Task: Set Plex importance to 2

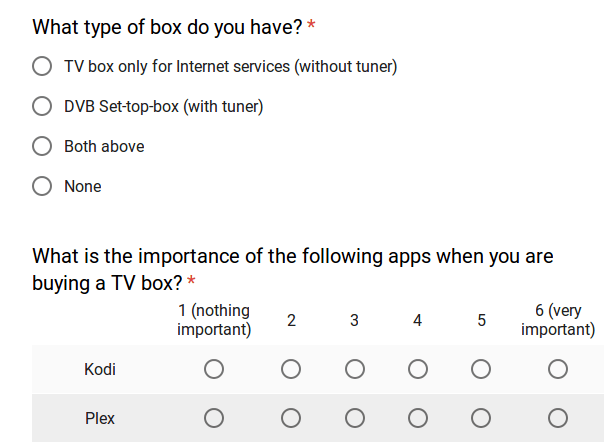Action: point(291,419)
